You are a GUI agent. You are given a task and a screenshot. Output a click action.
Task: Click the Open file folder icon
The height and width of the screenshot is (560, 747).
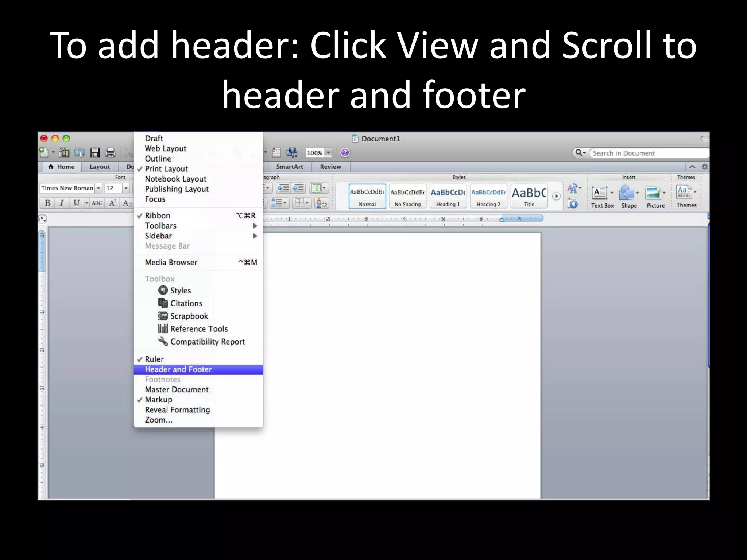point(80,152)
